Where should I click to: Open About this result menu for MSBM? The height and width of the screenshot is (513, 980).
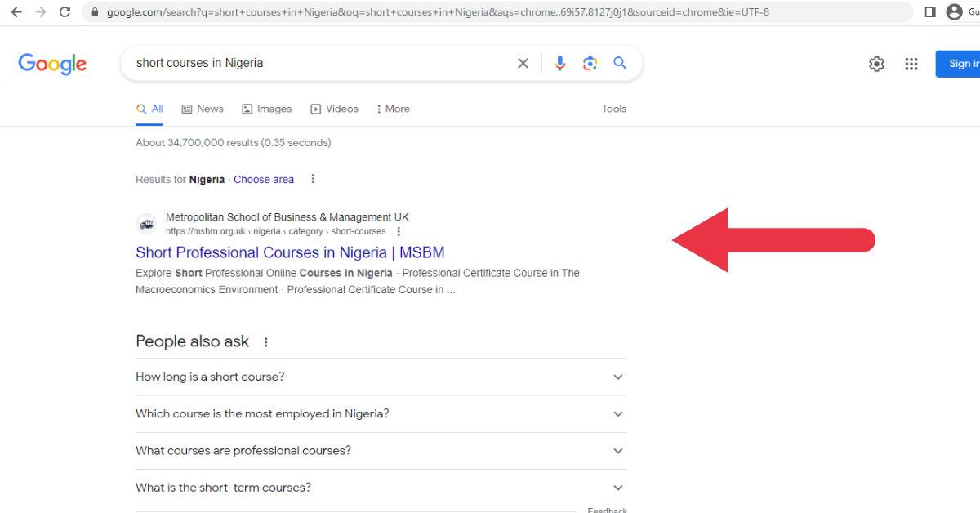399,232
